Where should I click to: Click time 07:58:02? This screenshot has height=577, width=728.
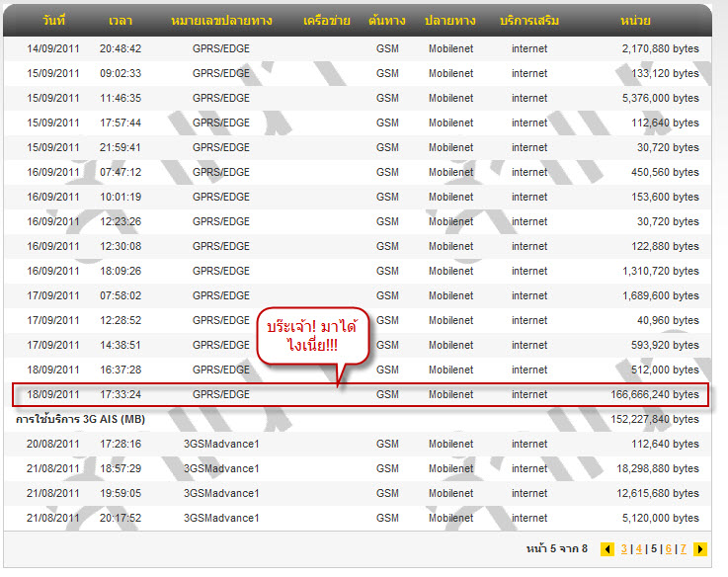[121, 295]
